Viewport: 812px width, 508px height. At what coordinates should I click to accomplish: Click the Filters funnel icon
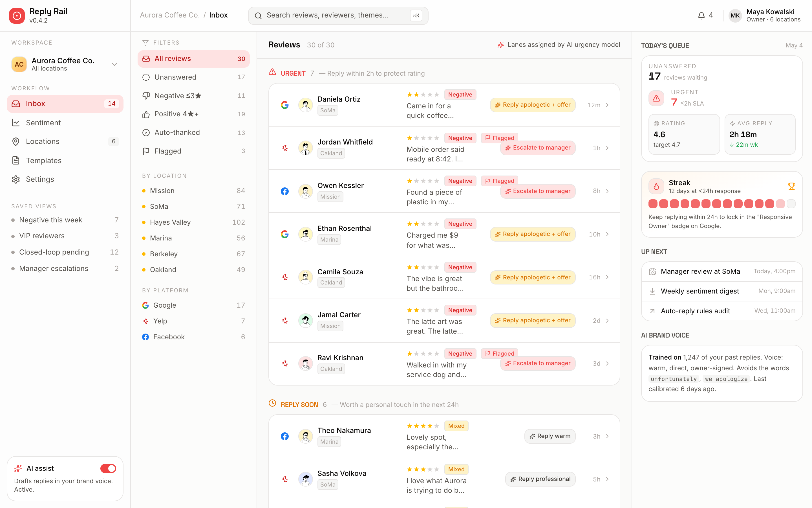pyautogui.click(x=145, y=43)
